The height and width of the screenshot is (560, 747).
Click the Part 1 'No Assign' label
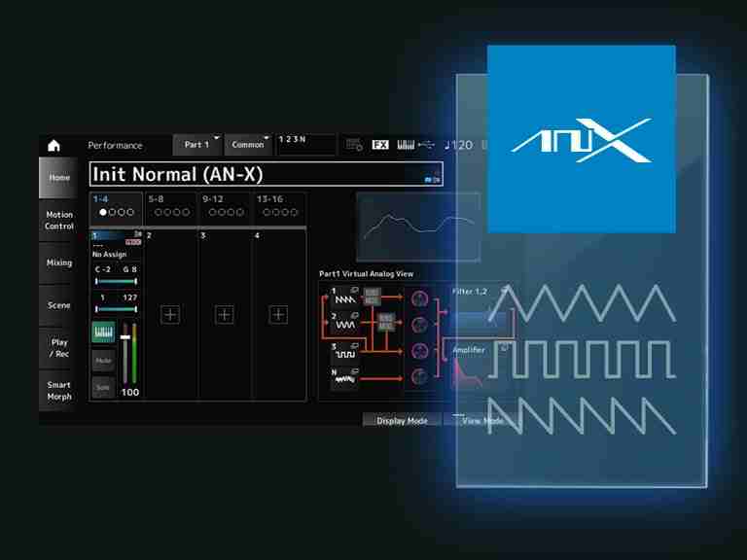pyautogui.click(x=110, y=255)
